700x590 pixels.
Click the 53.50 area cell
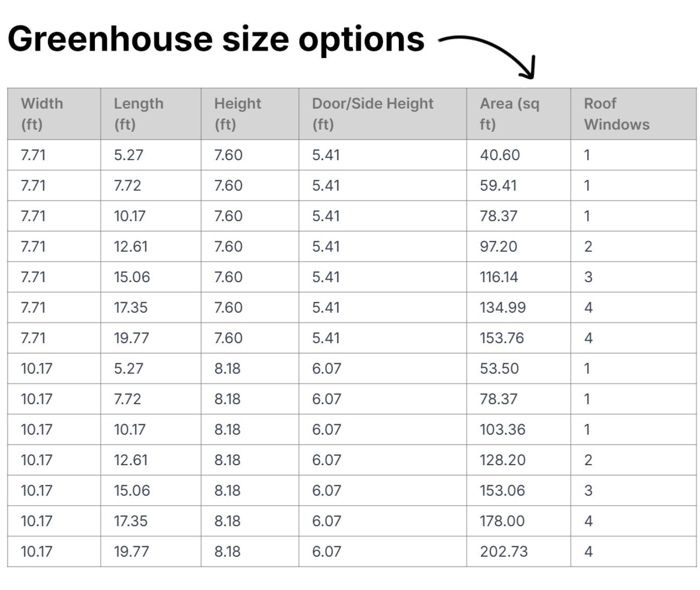(x=499, y=368)
